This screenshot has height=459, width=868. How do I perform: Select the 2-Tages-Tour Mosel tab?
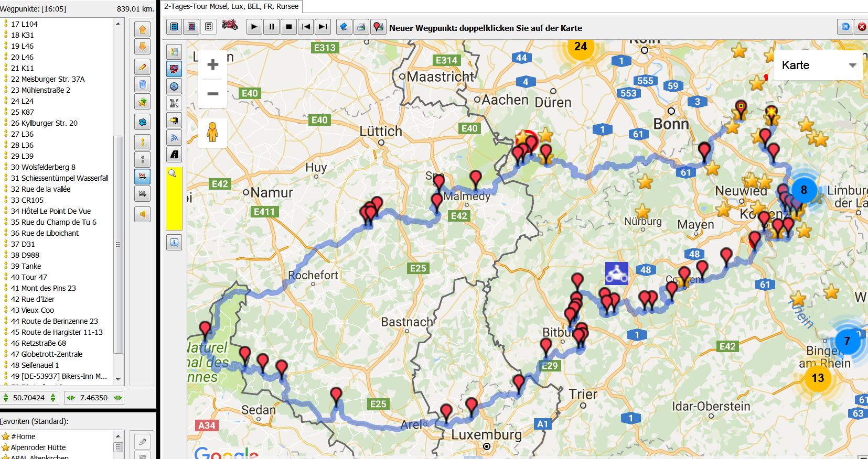pyautogui.click(x=231, y=7)
